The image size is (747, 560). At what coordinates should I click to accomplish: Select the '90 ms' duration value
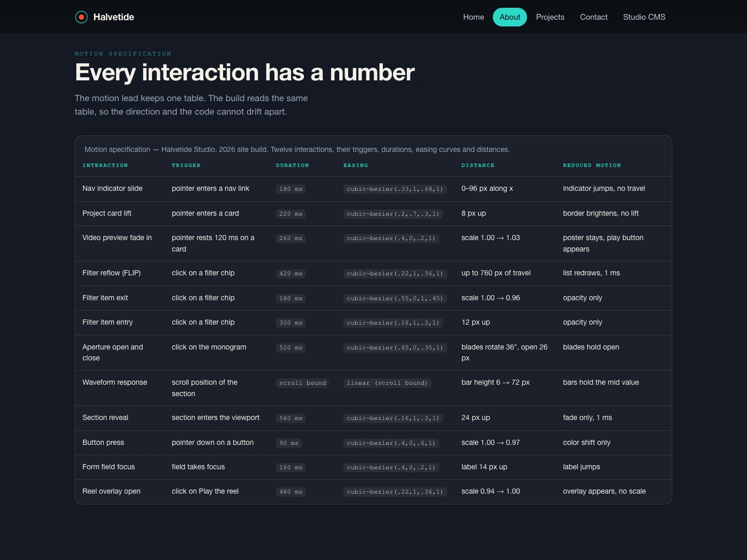click(289, 443)
